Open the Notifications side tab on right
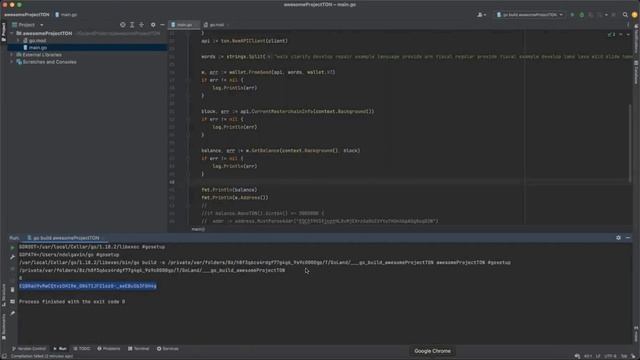Image resolution: width=640 pixels, height=360 pixels. 636,38
